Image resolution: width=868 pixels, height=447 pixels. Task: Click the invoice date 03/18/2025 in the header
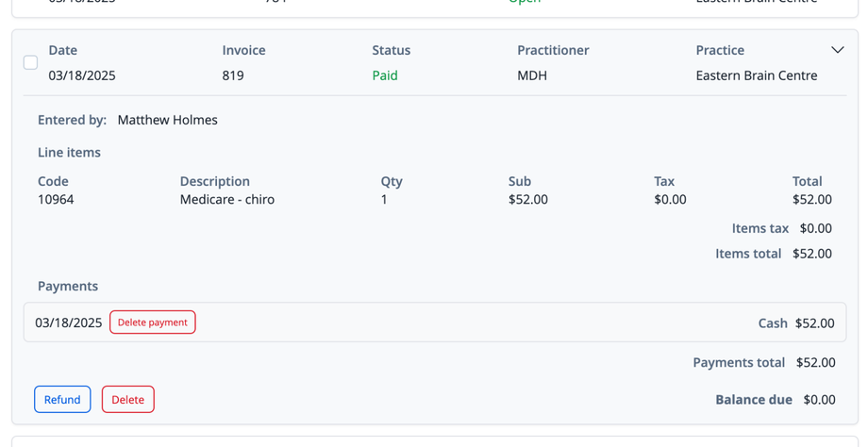tap(82, 75)
